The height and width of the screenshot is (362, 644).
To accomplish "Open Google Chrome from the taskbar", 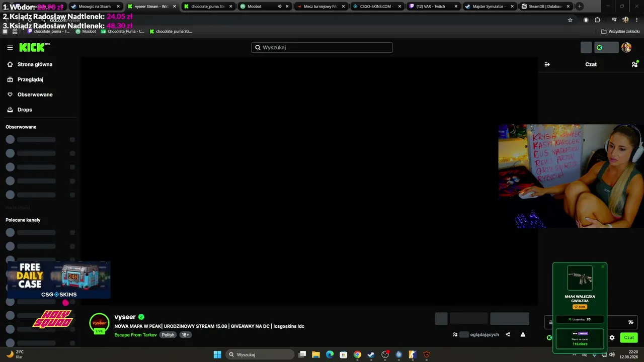I will [x=357, y=354].
